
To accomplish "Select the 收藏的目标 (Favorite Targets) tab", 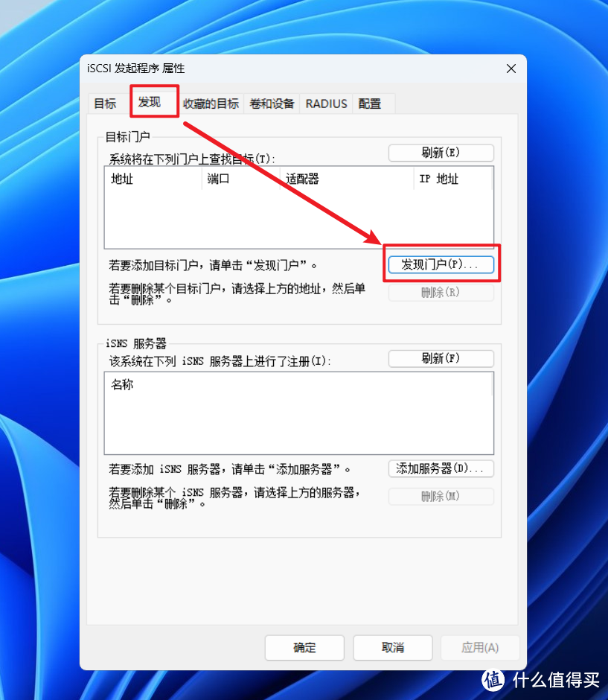I will click(x=211, y=104).
